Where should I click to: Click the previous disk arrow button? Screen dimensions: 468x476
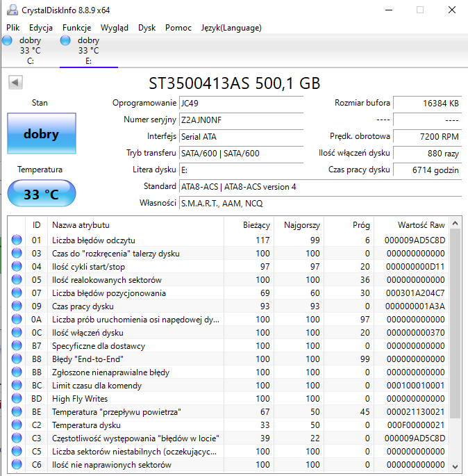15,82
